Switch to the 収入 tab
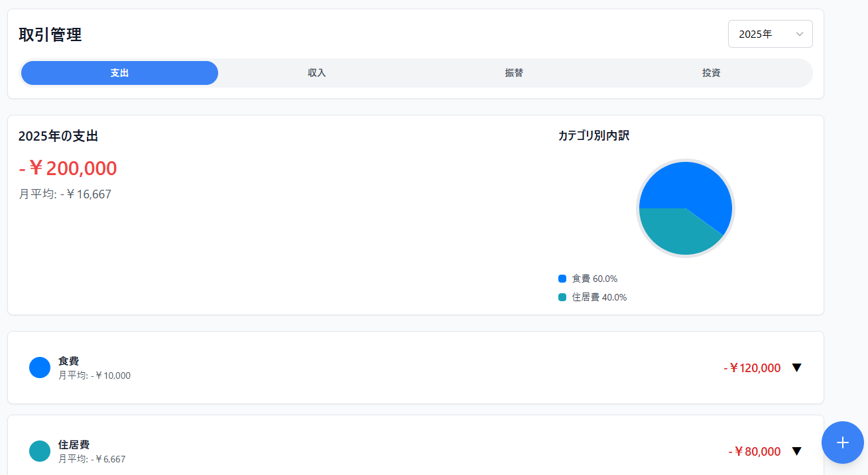This screenshot has height=475, width=868. coord(317,73)
